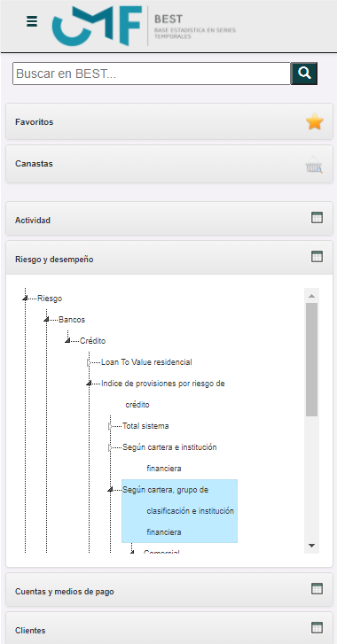Click the Cuentas y medios de pago table icon
The image size is (337, 644).
coord(317,589)
